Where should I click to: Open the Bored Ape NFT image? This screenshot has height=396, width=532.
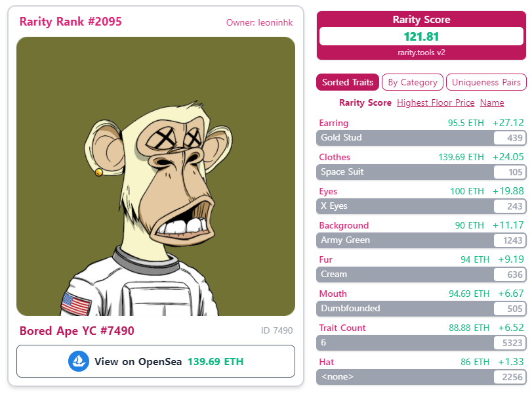(x=155, y=176)
